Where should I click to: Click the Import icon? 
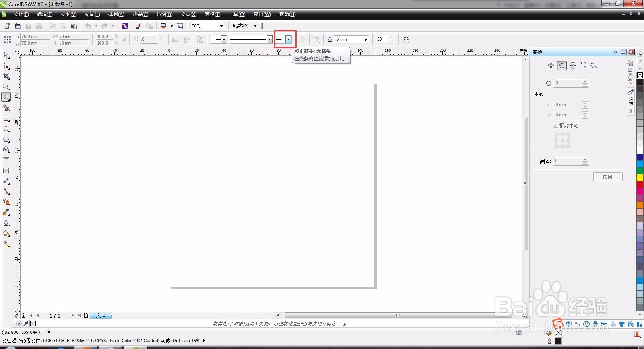pyautogui.click(x=138, y=26)
